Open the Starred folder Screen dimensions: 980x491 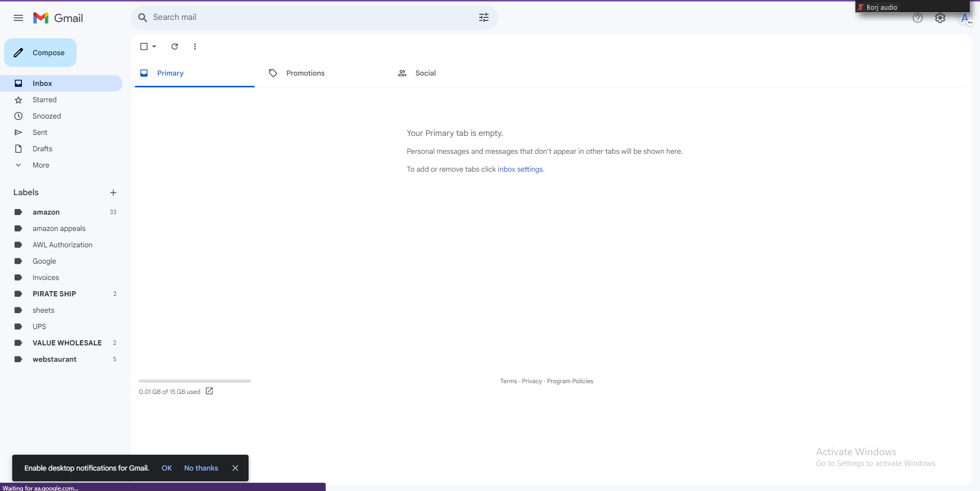[61, 100]
